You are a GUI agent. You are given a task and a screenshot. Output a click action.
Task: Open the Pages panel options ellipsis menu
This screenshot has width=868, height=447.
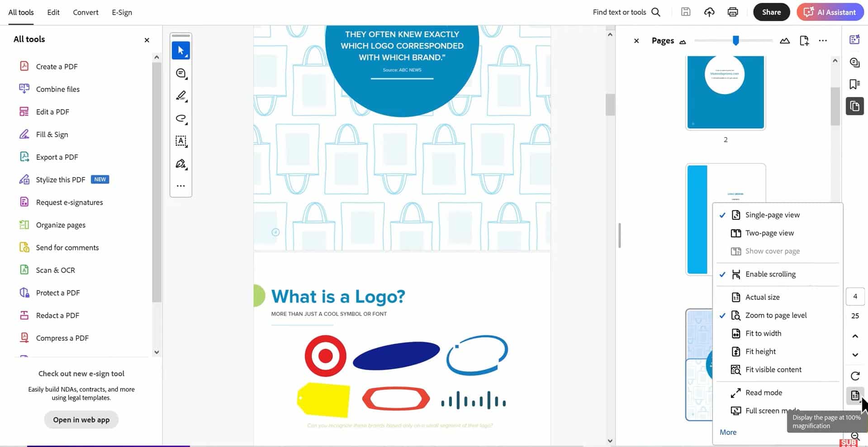pyautogui.click(x=822, y=40)
